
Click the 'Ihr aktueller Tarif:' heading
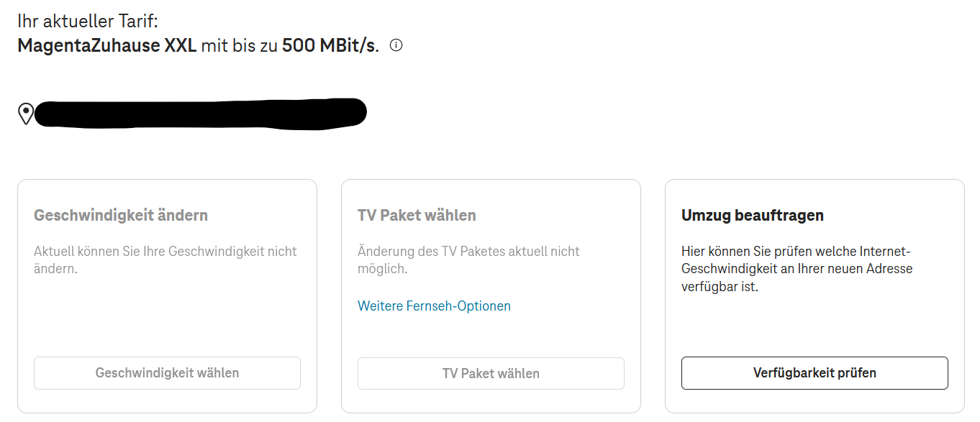[87, 21]
